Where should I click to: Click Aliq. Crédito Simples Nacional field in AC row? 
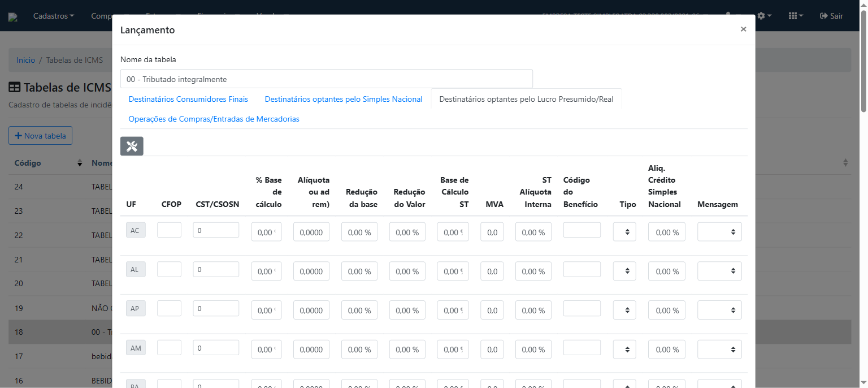point(667,232)
